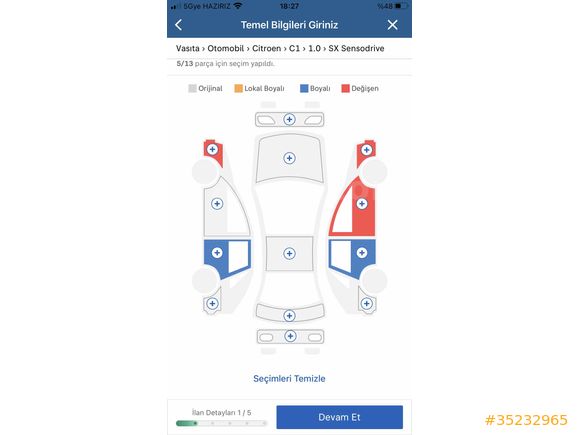
Task: Tap the plus on the left rear fender
Action: click(212, 304)
